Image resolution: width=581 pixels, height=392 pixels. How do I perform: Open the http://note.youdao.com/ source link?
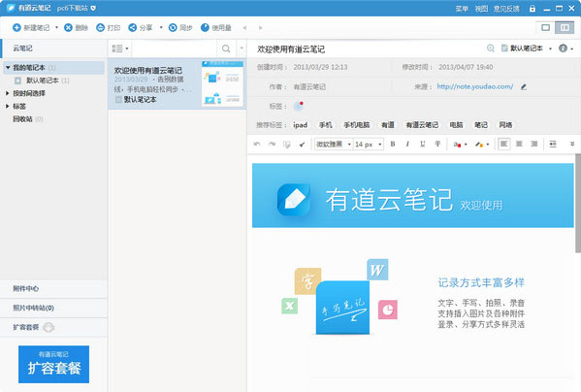(x=475, y=86)
